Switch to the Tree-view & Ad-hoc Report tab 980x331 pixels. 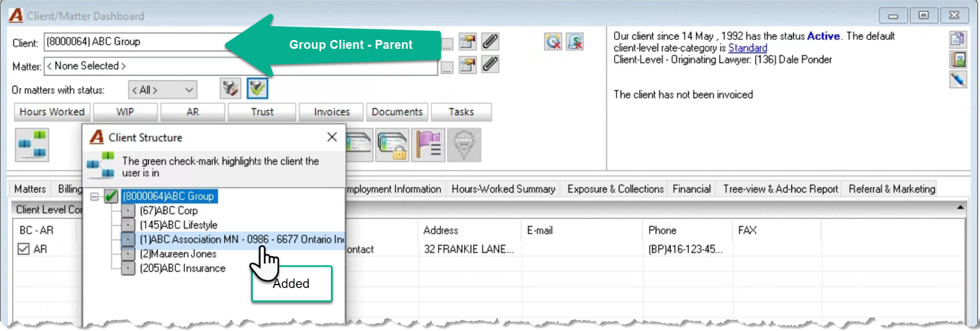(x=780, y=189)
